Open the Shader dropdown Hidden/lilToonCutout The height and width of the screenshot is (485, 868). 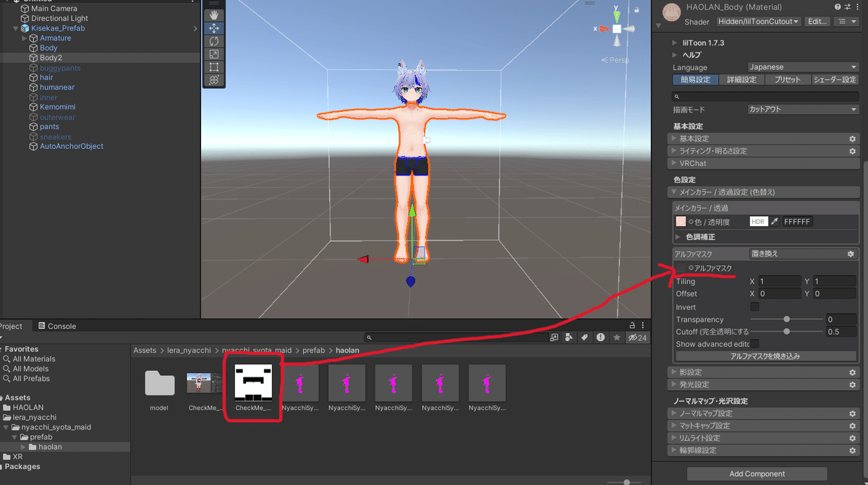point(759,22)
